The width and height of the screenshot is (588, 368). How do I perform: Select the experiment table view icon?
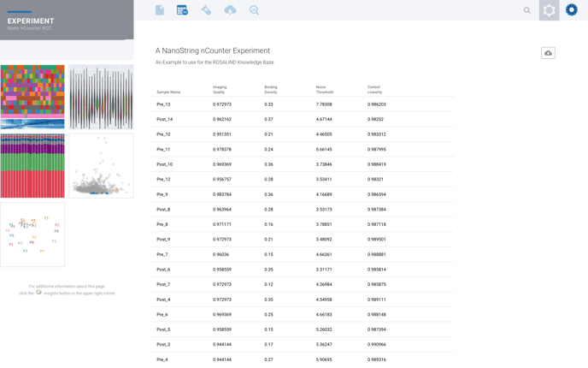pos(182,10)
